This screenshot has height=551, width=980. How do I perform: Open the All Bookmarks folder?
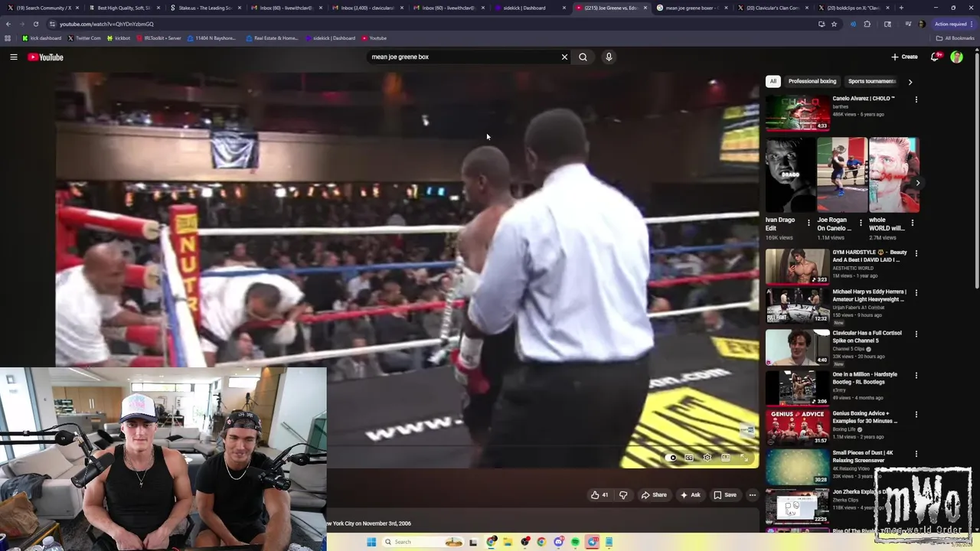point(955,38)
